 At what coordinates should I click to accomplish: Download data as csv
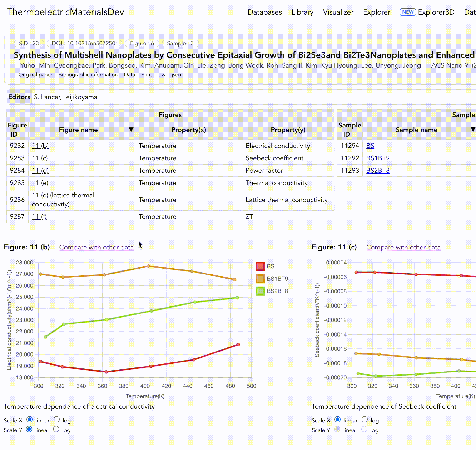click(x=162, y=75)
